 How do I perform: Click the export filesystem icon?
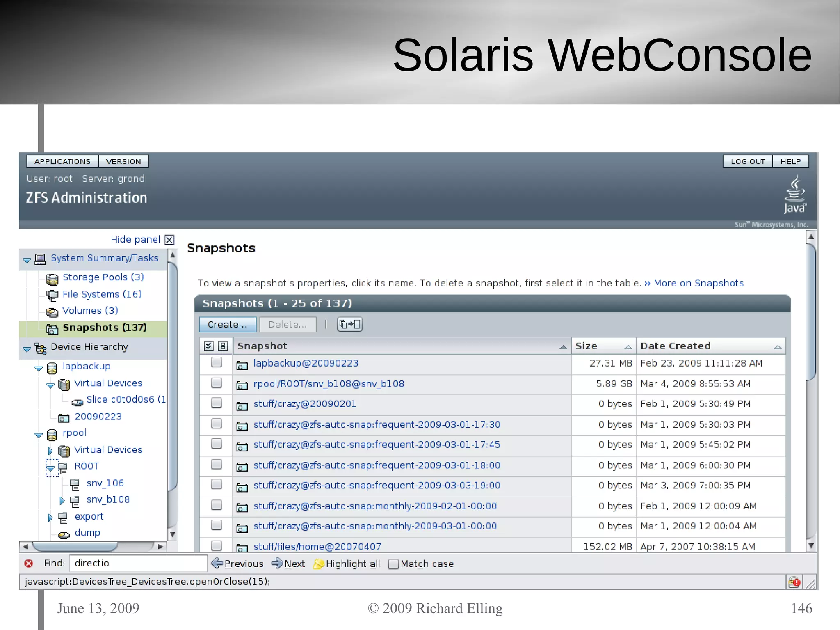(63, 518)
